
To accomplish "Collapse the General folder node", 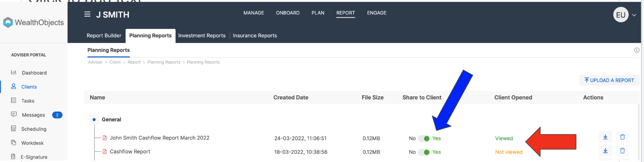I will click(94, 120).
